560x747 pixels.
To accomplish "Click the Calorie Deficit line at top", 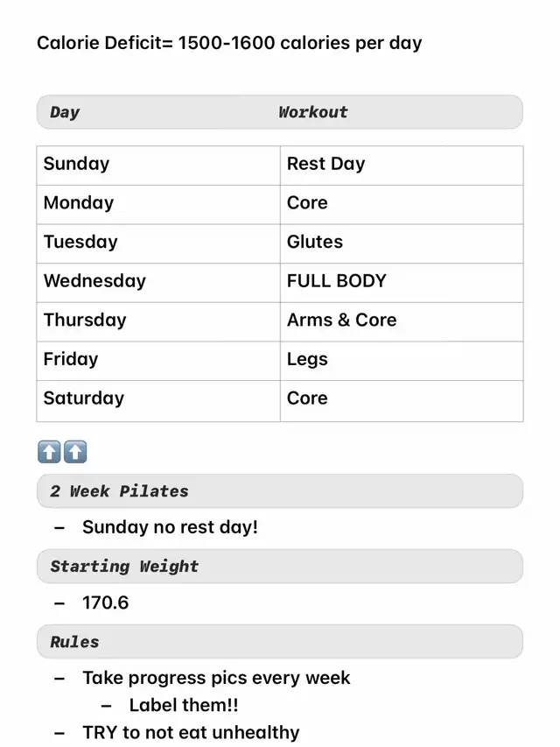I will (x=229, y=43).
